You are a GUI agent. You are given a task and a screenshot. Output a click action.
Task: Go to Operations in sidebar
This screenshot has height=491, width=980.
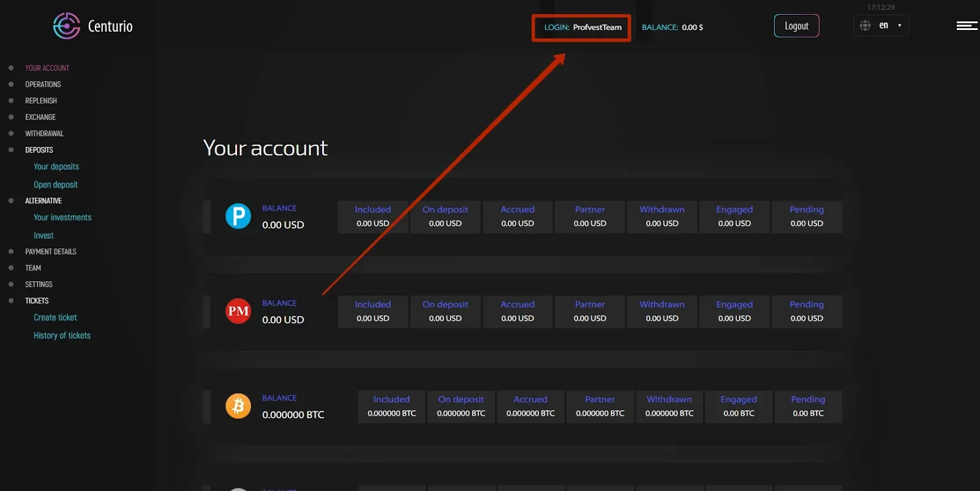[43, 84]
